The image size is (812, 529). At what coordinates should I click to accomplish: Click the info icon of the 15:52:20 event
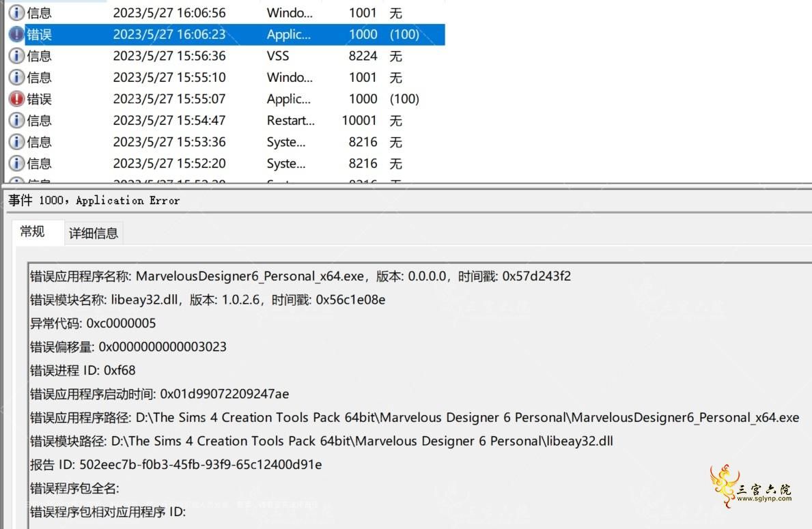click(16, 164)
